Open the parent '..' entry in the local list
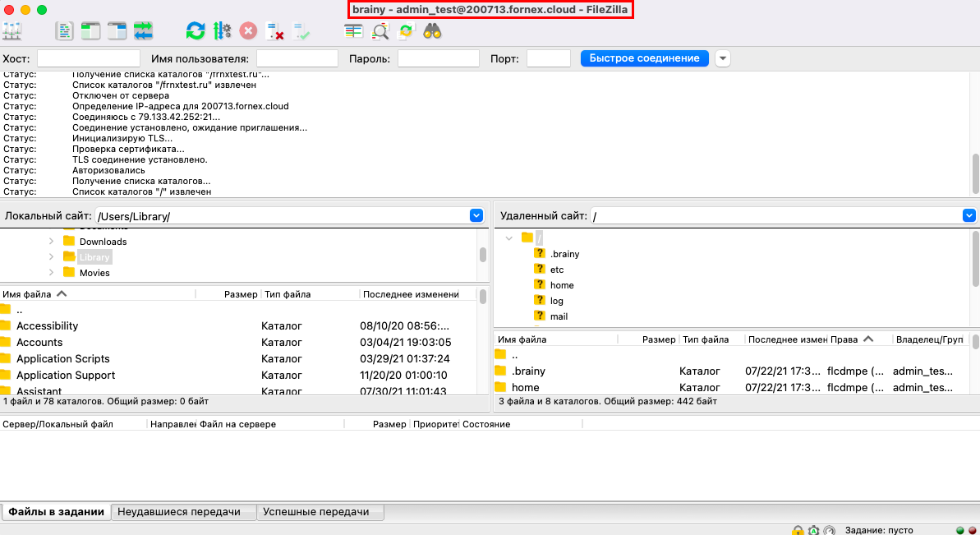Screen dimensions: 980x535 click(x=237, y=309)
